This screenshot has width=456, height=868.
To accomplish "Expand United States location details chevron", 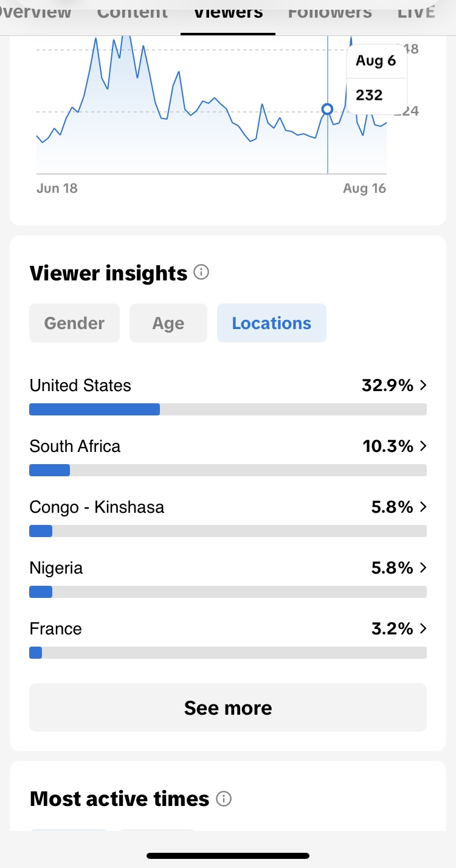I will point(423,385).
